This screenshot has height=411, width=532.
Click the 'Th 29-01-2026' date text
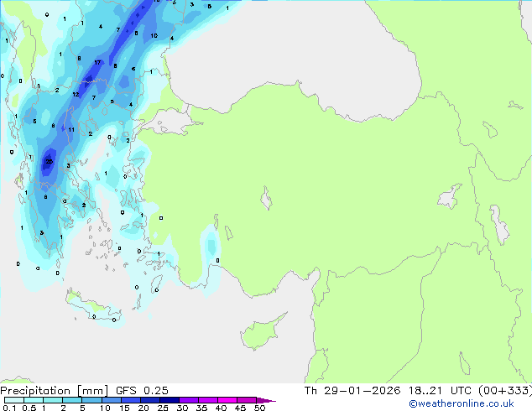[x=352, y=391]
